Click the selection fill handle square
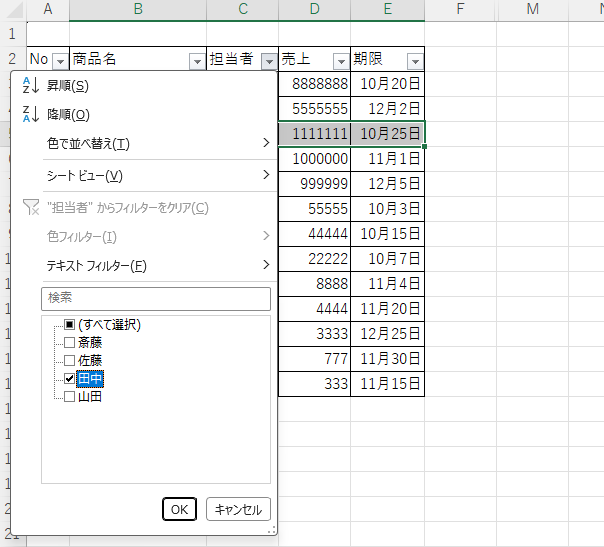Viewport: 604px width, 547px height. point(424,146)
